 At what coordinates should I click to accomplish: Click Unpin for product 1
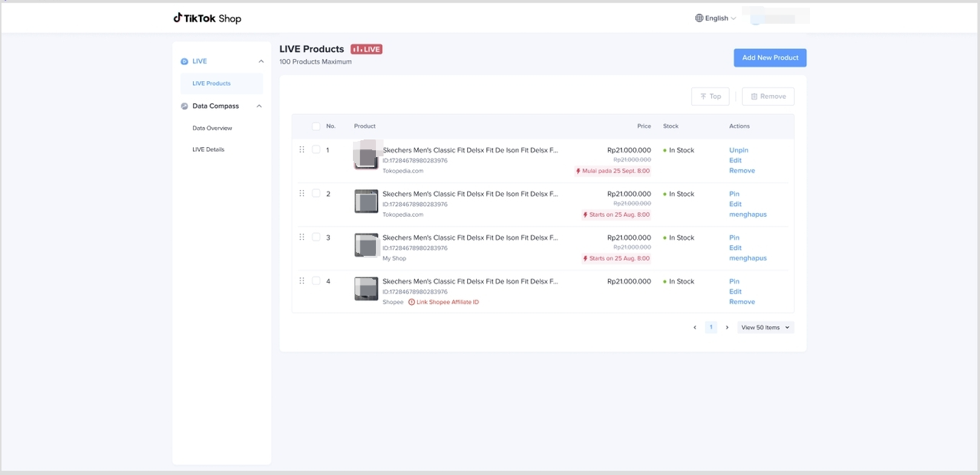tap(739, 150)
